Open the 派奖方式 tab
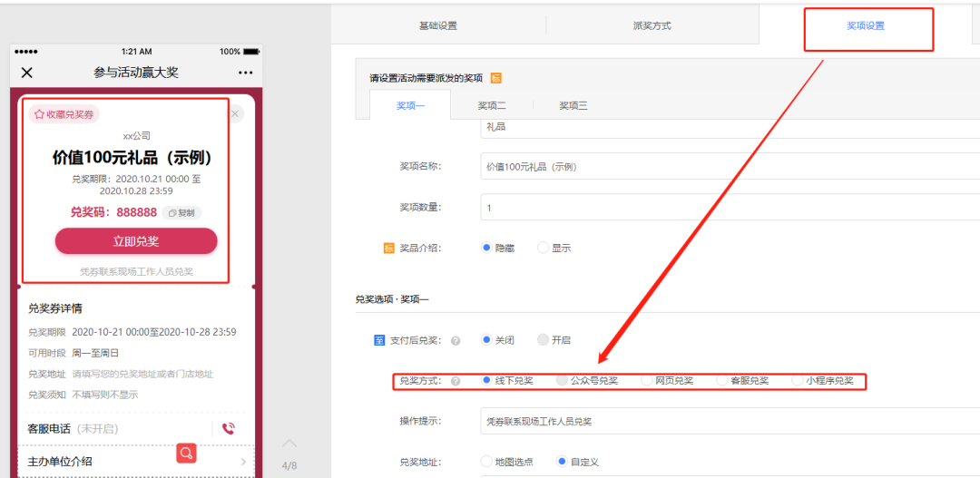Viewport: 980px width, 478px height. (652, 25)
